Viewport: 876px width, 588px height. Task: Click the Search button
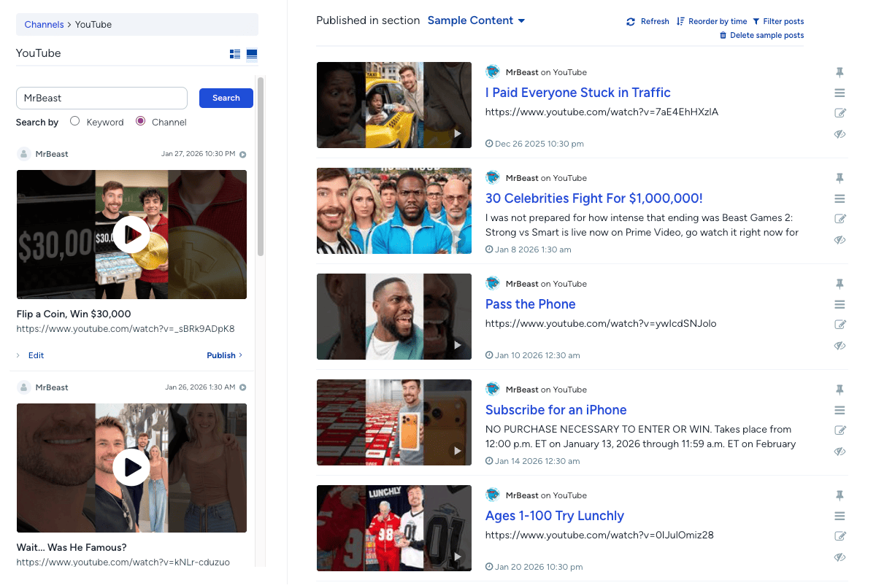(226, 98)
